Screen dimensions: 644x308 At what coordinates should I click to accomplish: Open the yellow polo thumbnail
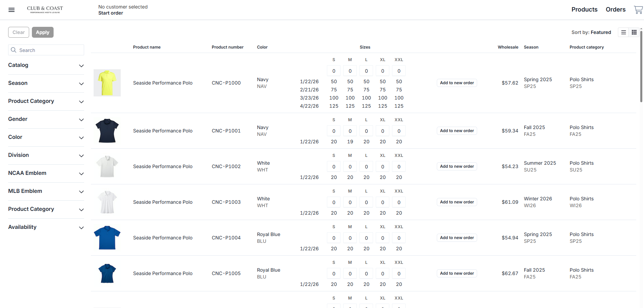click(107, 83)
